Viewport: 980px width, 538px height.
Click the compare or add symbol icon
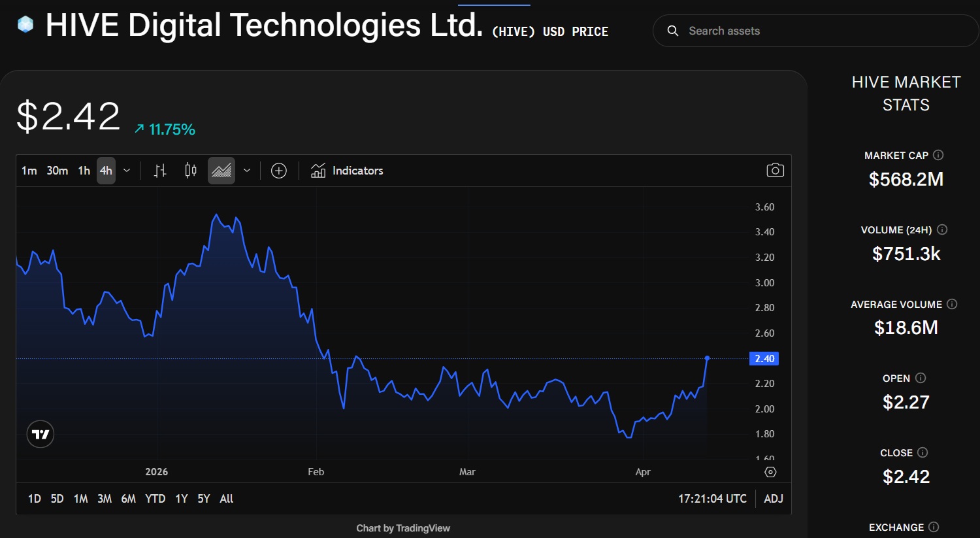[279, 171]
